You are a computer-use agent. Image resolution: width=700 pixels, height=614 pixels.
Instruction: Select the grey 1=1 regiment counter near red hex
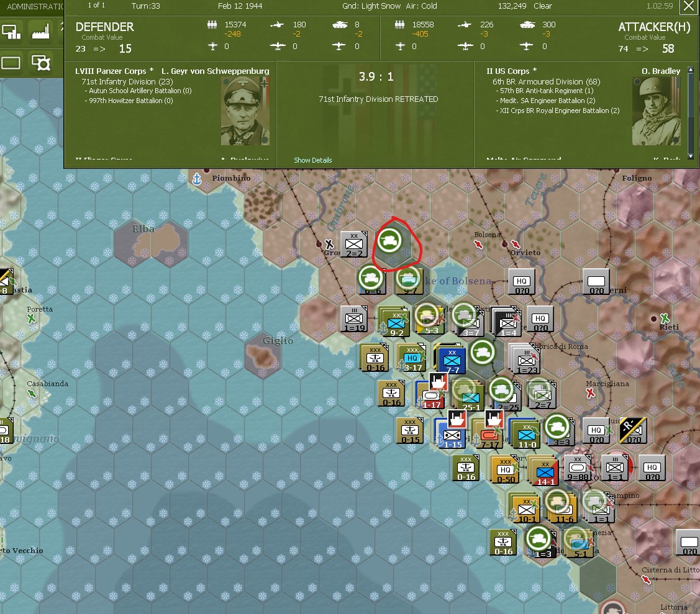point(614,468)
